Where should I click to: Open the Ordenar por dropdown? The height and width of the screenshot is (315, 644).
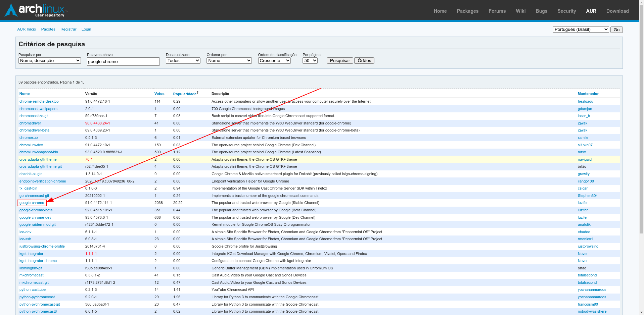coord(229,61)
